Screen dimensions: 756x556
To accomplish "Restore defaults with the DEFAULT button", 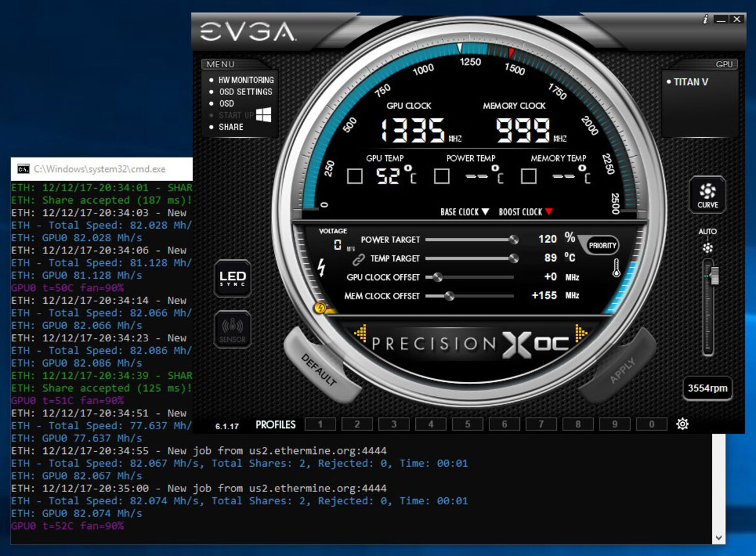I will [318, 369].
